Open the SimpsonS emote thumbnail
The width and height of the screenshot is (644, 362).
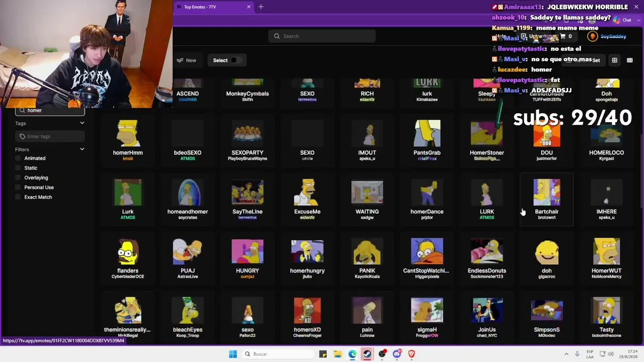coord(546,310)
